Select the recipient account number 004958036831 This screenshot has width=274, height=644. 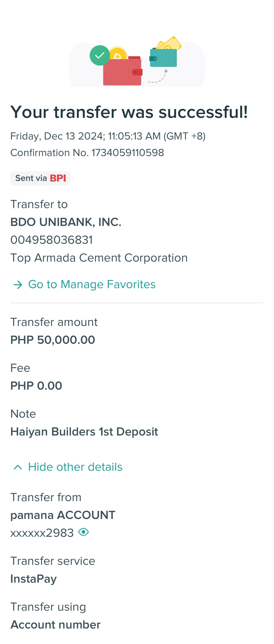(51, 240)
